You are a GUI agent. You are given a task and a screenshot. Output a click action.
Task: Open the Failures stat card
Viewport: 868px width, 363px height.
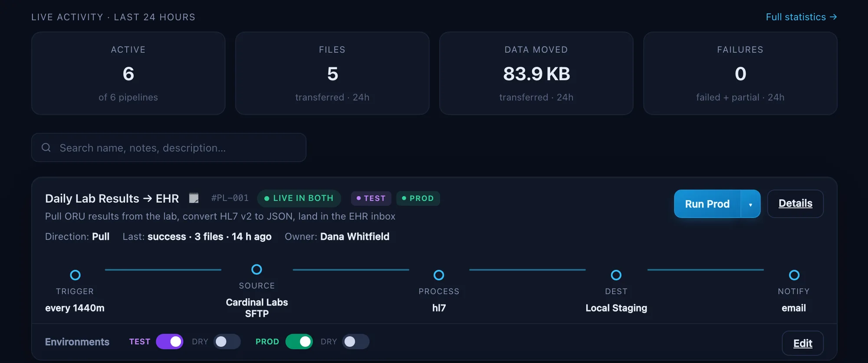tap(740, 73)
